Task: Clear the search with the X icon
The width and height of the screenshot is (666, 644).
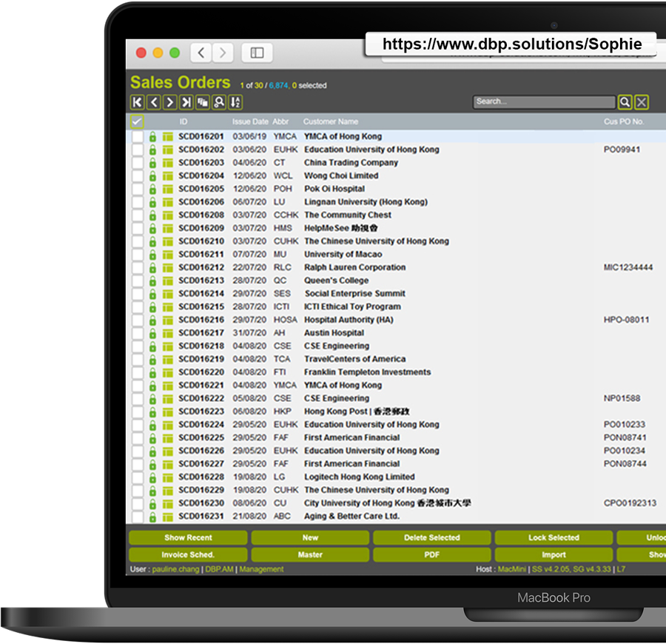Action: [642, 102]
